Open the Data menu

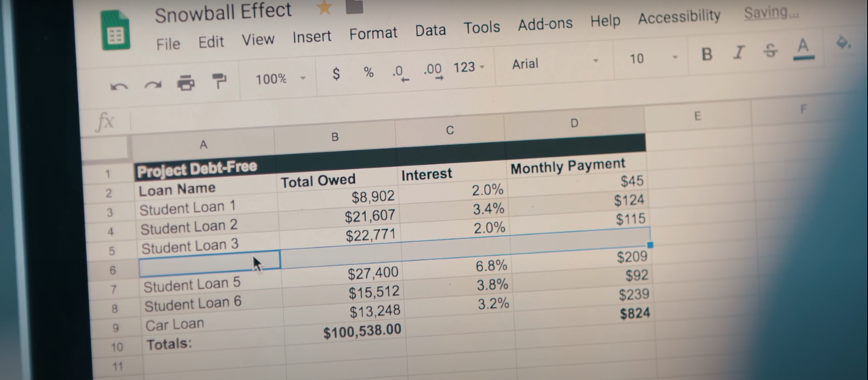[x=430, y=30]
